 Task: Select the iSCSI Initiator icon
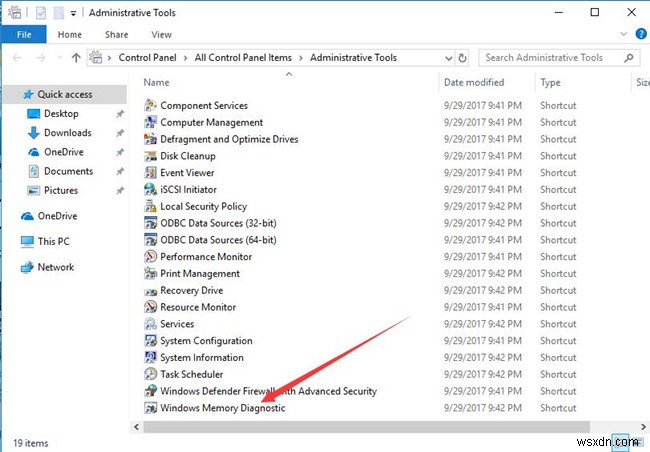[150, 190]
